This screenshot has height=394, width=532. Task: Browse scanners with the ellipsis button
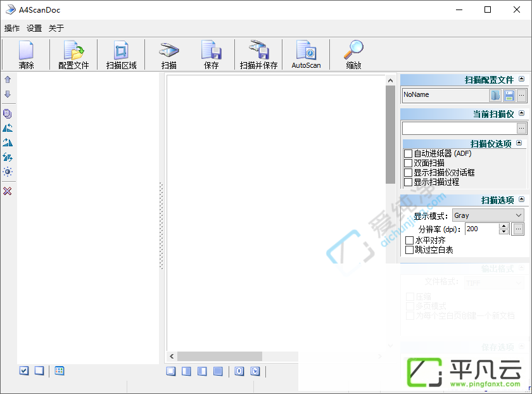pos(521,128)
